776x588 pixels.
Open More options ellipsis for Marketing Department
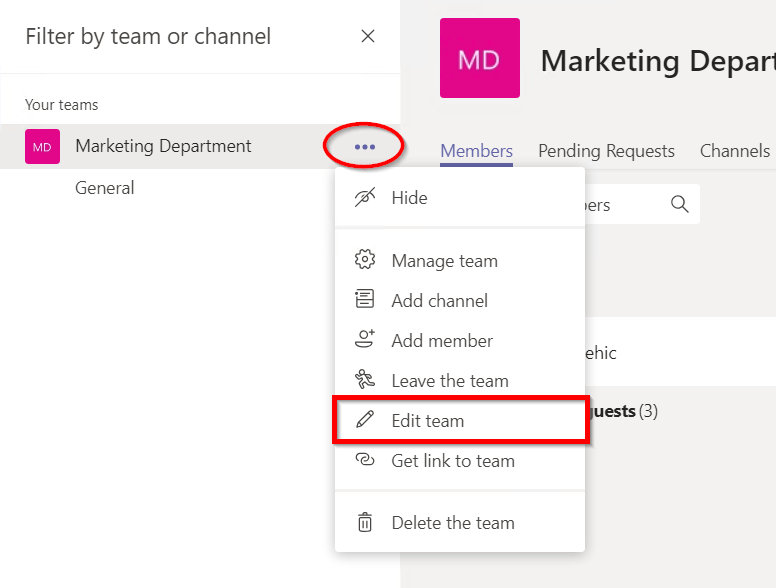365,147
